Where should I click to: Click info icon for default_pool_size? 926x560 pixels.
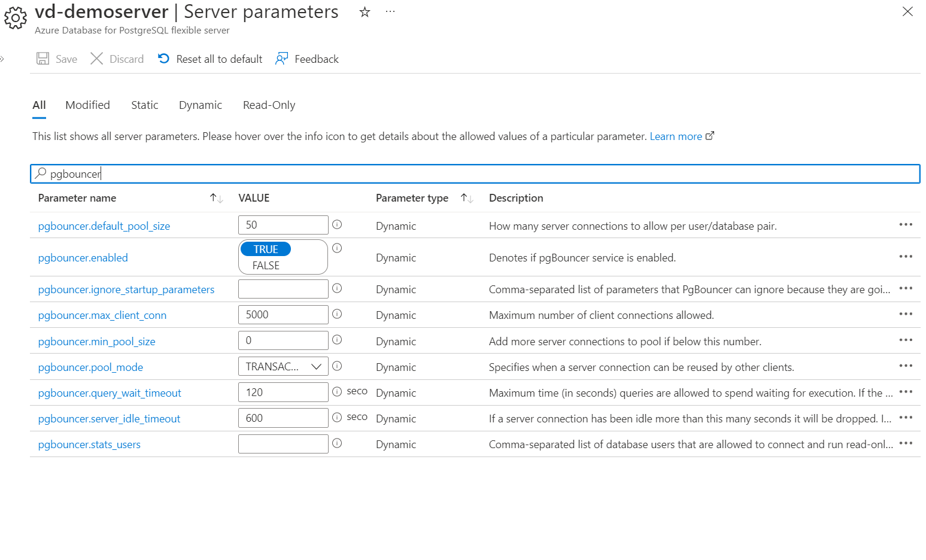337,224
